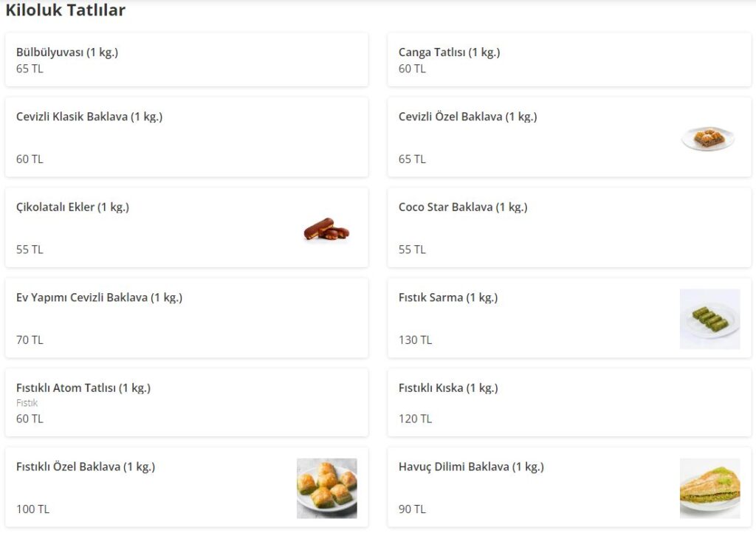Open the Fıstık Sarma product photo

(x=709, y=319)
